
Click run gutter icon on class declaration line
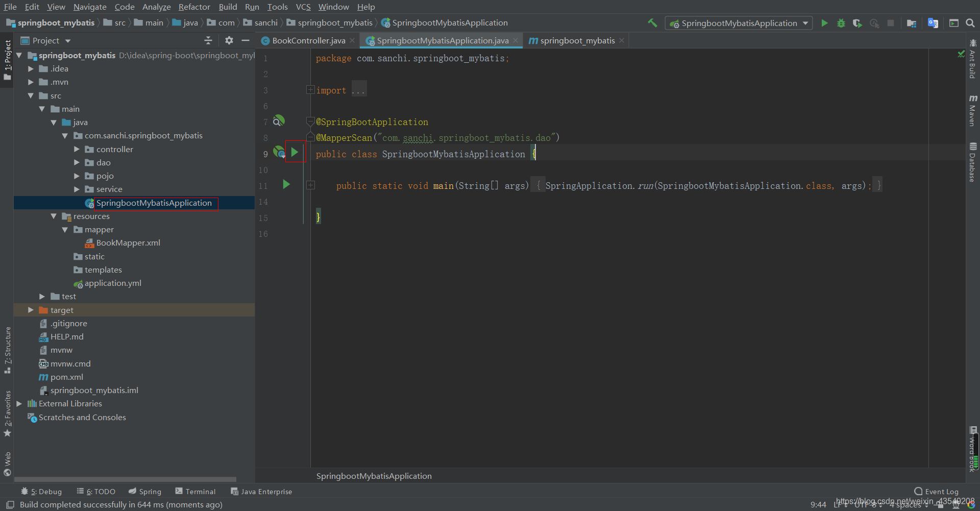coord(295,152)
